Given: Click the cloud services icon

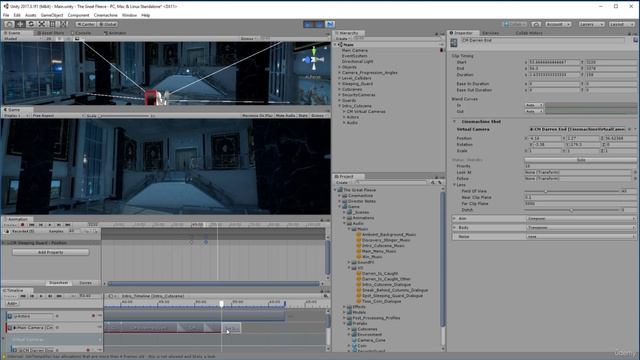Looking at the screenshot, I should pos(536,24).
